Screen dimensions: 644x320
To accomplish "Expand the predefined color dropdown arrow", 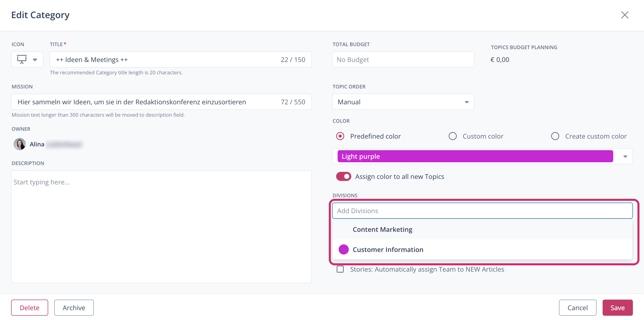I will click(x=625, y=157).
